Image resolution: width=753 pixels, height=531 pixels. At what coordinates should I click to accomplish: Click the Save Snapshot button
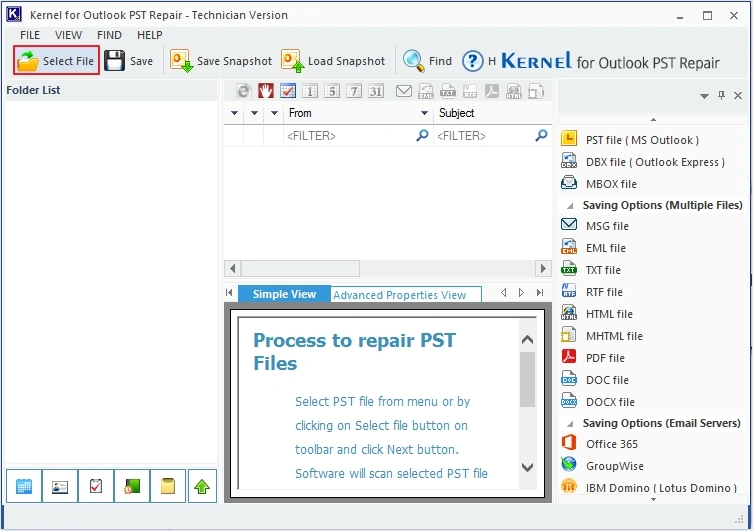pyautogui.click(x=221, y=61)
